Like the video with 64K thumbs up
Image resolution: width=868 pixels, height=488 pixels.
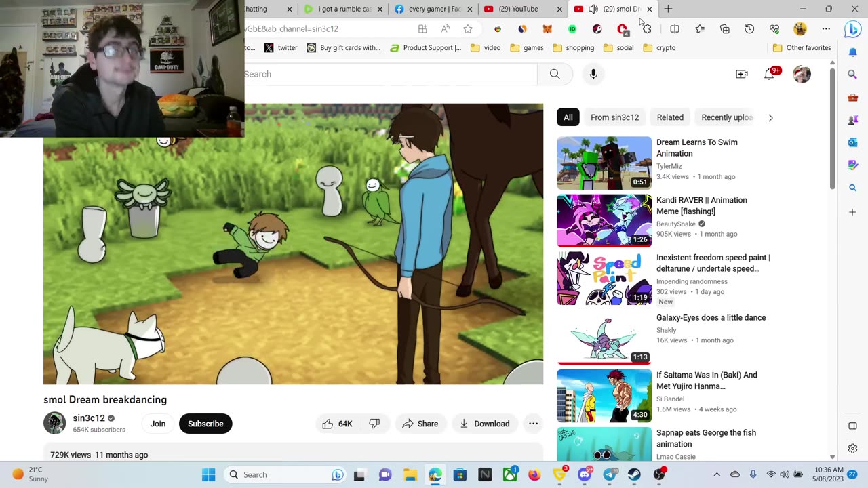[x=337, y=424]
